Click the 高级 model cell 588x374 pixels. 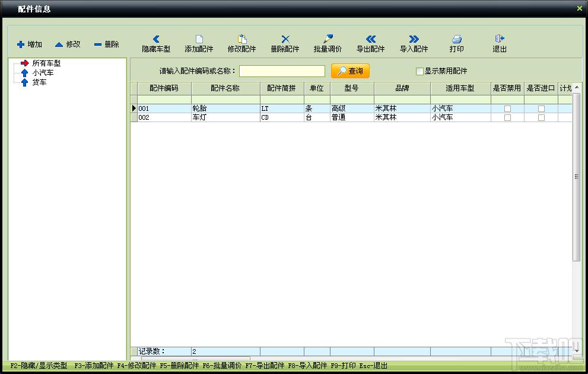[x=352, y=108]
